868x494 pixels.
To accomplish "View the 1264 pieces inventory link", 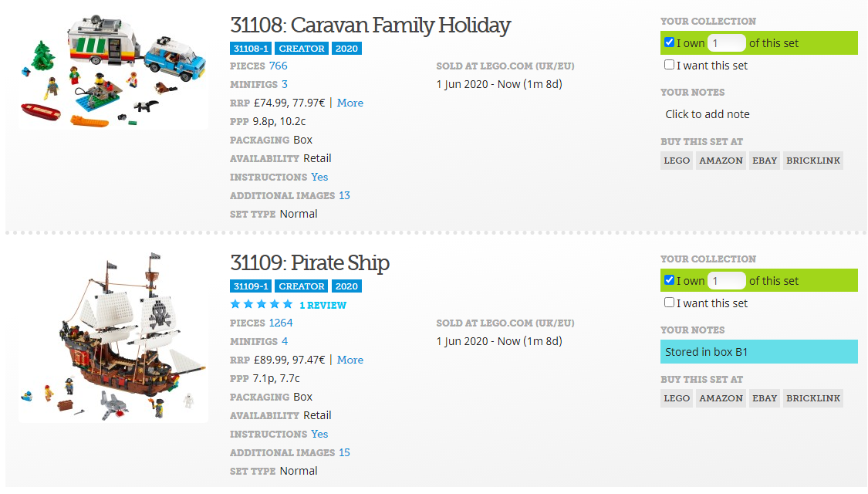I will [x=281, y=323].
